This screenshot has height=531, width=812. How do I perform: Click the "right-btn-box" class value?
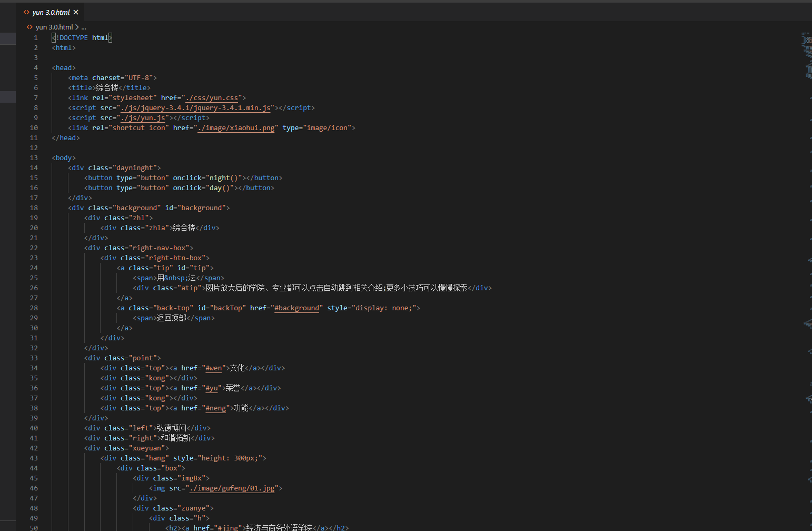point(175,258)
